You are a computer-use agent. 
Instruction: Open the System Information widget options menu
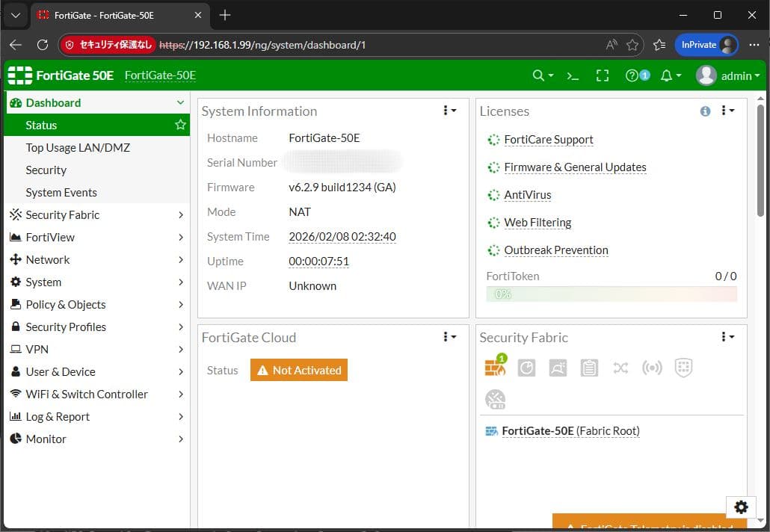(x=449, y=111)
